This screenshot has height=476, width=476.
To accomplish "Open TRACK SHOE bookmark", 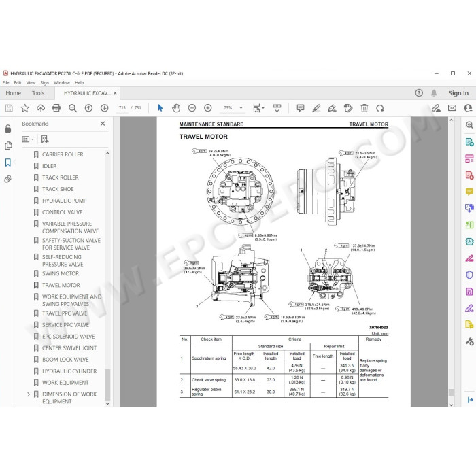I will tap(58, 189).
